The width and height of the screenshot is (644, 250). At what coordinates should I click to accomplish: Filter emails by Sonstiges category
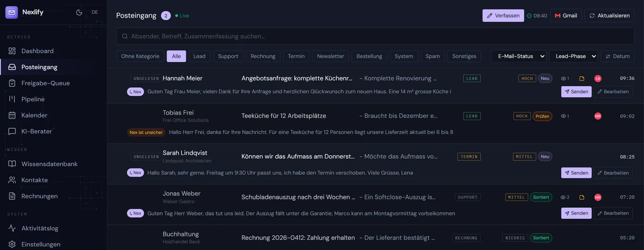(464, 56)
